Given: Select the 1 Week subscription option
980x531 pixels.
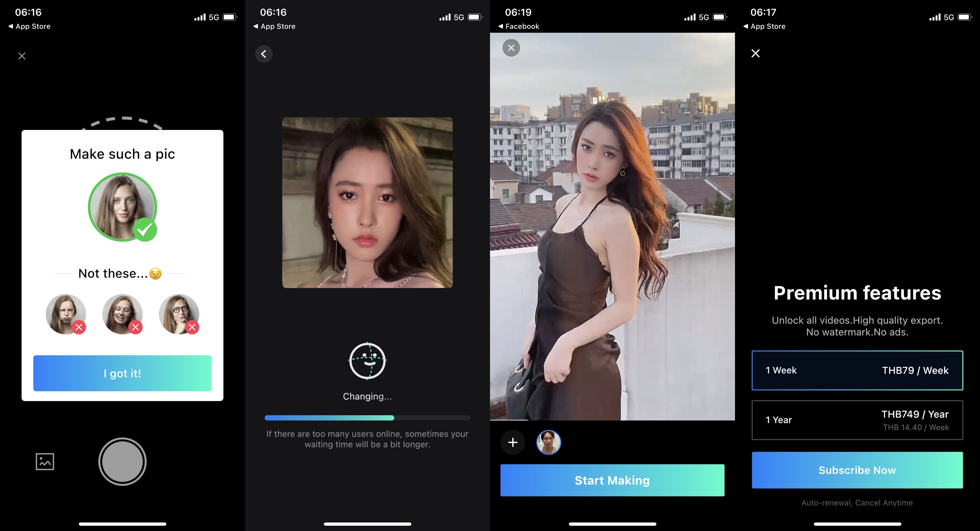Looking at the screenshot, I should 857,370.
